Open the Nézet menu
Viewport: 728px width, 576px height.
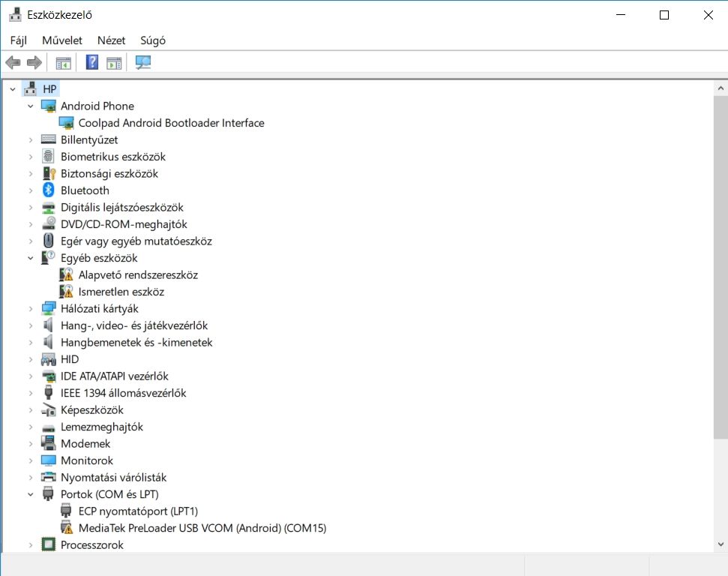coord(112,40)
